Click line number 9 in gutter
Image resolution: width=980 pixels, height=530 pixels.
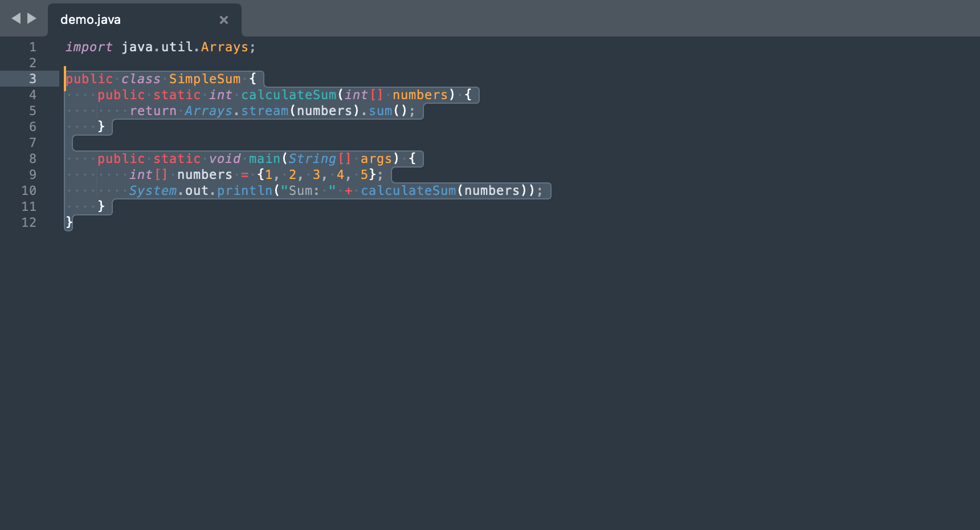[32, 174]
